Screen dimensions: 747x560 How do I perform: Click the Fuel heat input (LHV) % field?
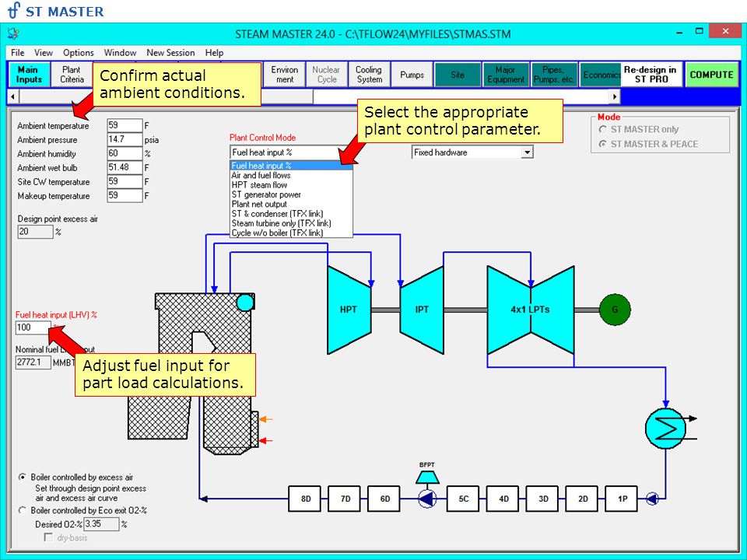coord(33,327)
